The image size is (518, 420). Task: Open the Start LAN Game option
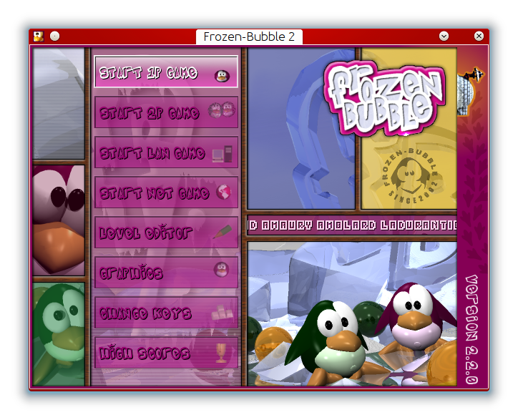[x=166, y=152]
